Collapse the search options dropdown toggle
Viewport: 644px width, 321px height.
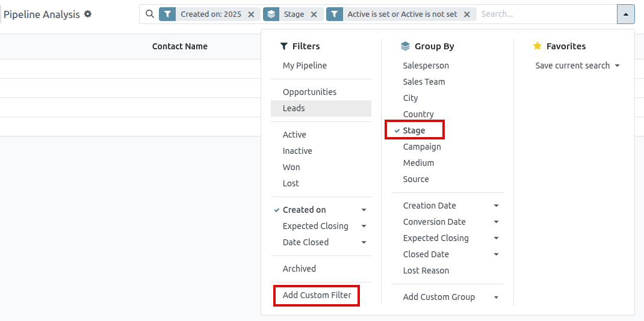click(x=626, y=14)
